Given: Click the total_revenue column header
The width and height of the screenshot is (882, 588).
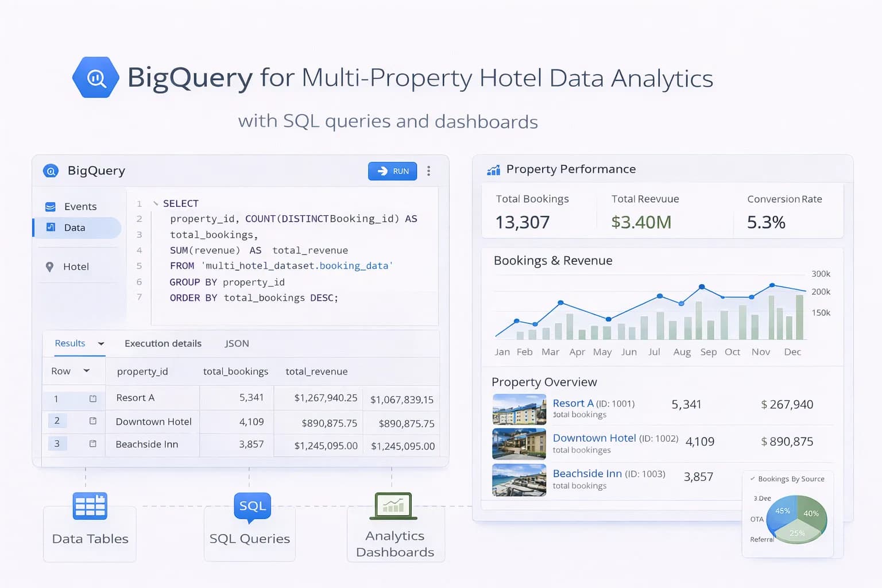Looking at the screenshot, I should tap(316, 372).
